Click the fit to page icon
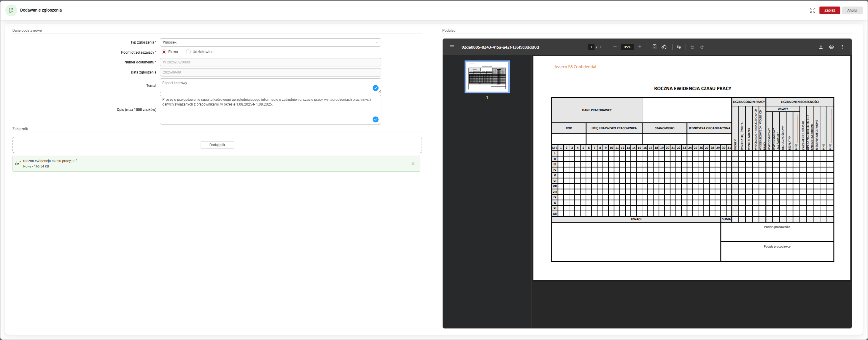868x340 pixels. [654, 47]
